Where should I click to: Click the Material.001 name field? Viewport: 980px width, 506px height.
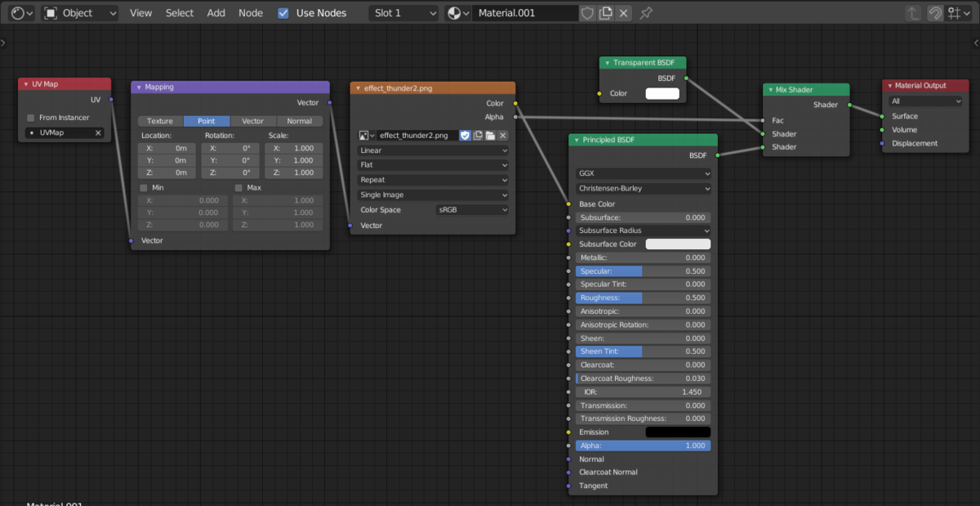point(525,13)
